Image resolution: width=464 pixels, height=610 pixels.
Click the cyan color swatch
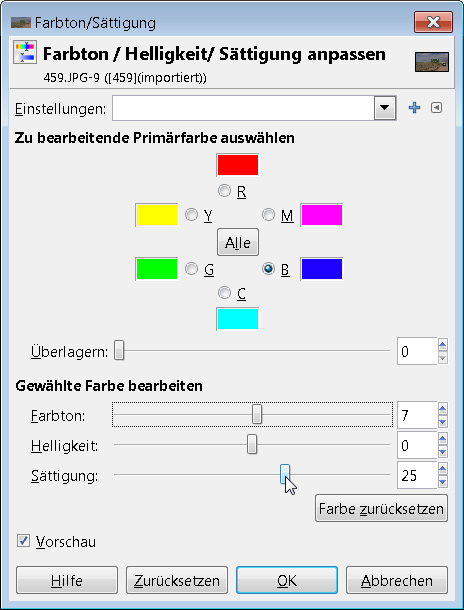point(238,319)
